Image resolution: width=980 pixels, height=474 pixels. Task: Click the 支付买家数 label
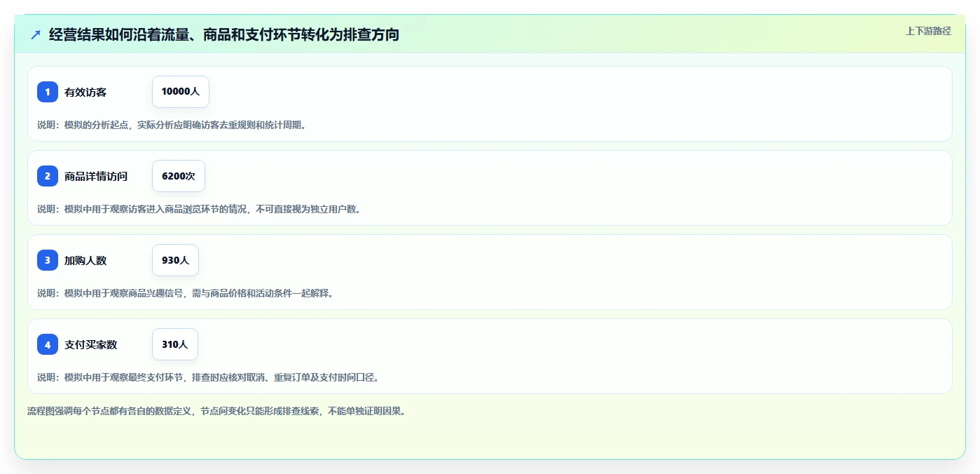[91, 344]
